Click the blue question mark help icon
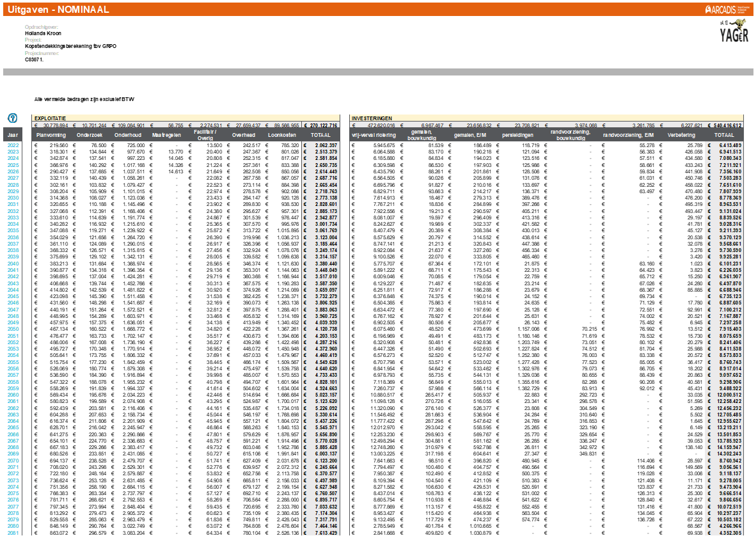The height and width of the screenshot is (538, 756). (x=12, y=118)
